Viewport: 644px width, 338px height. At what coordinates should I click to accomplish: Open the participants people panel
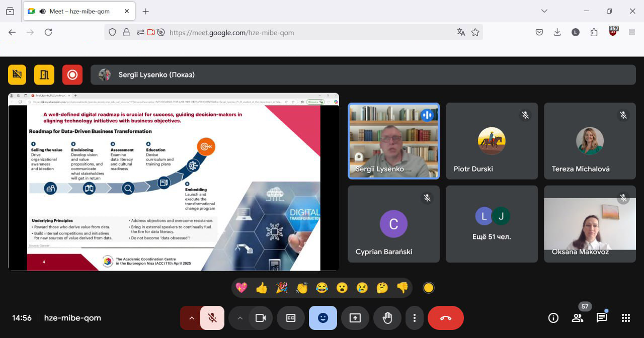coord(577,318)
